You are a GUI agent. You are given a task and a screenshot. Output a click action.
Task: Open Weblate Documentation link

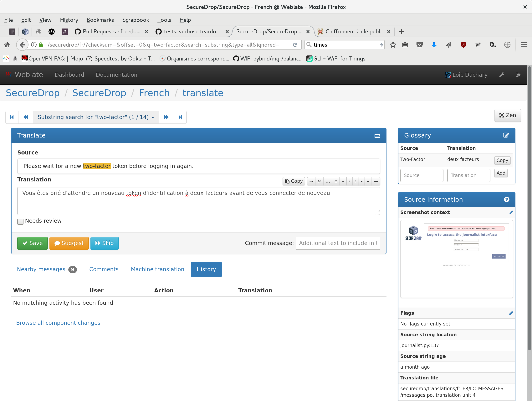[117, 75]
